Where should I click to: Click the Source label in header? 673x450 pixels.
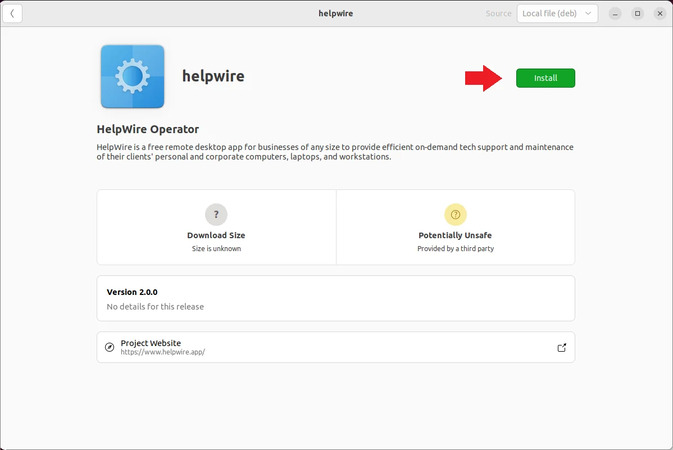click(498, 14)
